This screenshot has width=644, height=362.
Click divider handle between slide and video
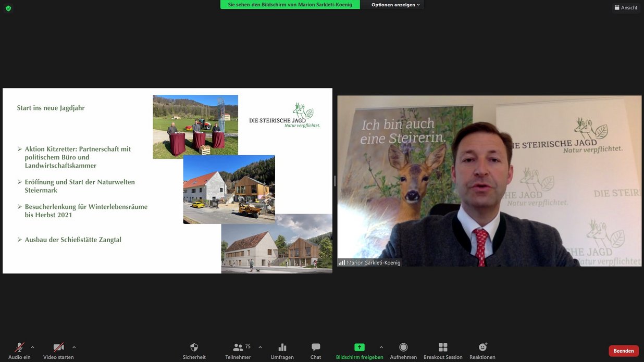click(335, 181)
